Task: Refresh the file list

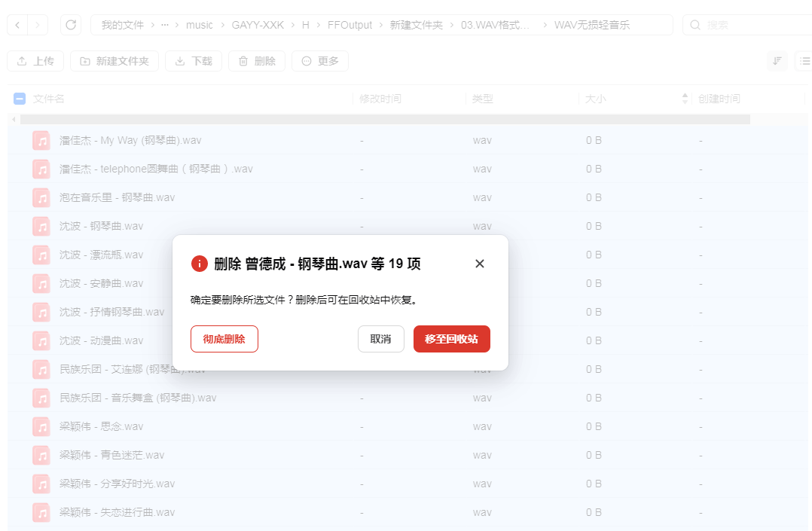Action: click(71, 25)
